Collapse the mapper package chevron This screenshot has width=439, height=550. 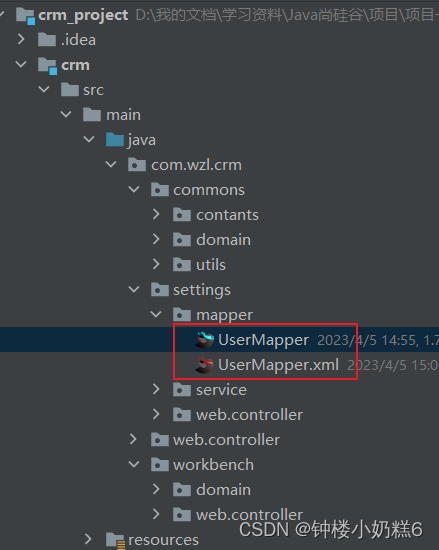click(x=156, y=314)
